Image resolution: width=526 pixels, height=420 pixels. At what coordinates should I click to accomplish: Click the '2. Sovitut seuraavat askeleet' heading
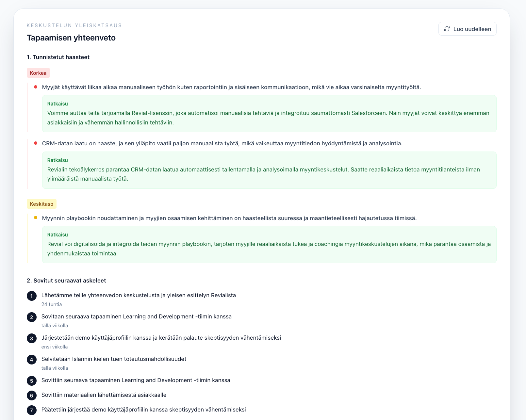(66, 281)
